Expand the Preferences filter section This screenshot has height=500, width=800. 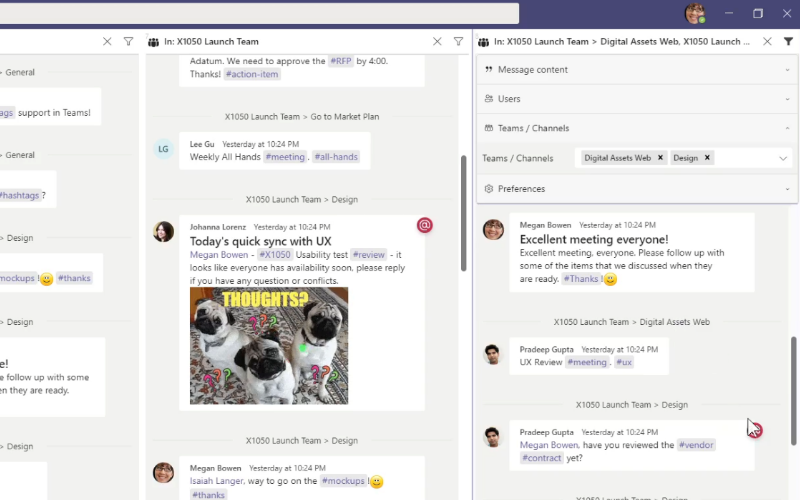637,188
